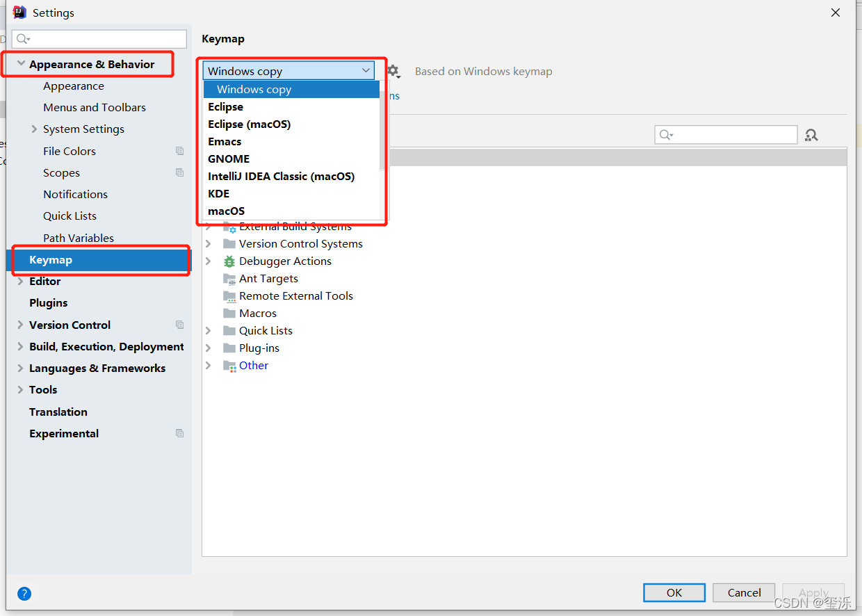Select IntelliJ IDEA Classic (macOS) keymap
The width and height of the screenshot is (862, 616).
[x=291, y=177]
